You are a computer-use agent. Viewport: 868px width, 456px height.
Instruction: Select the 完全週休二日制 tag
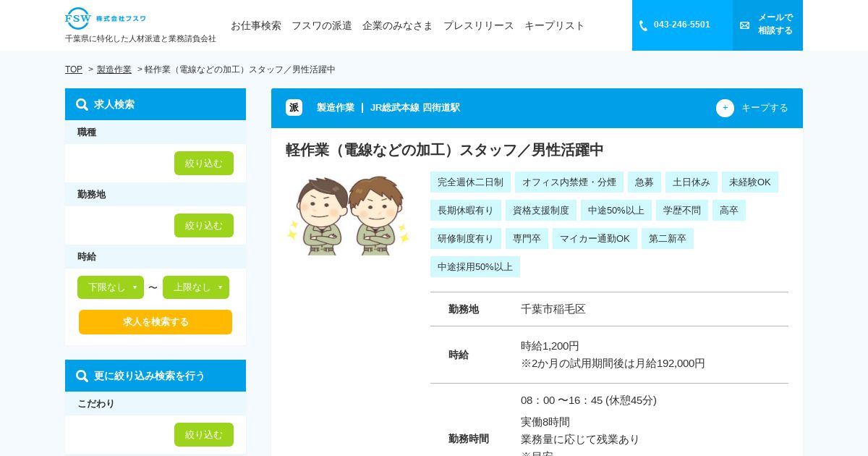pos(470,182)
